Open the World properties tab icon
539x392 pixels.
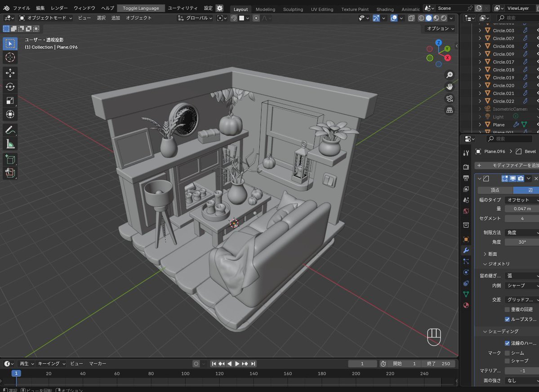click(x=466, y=211)
